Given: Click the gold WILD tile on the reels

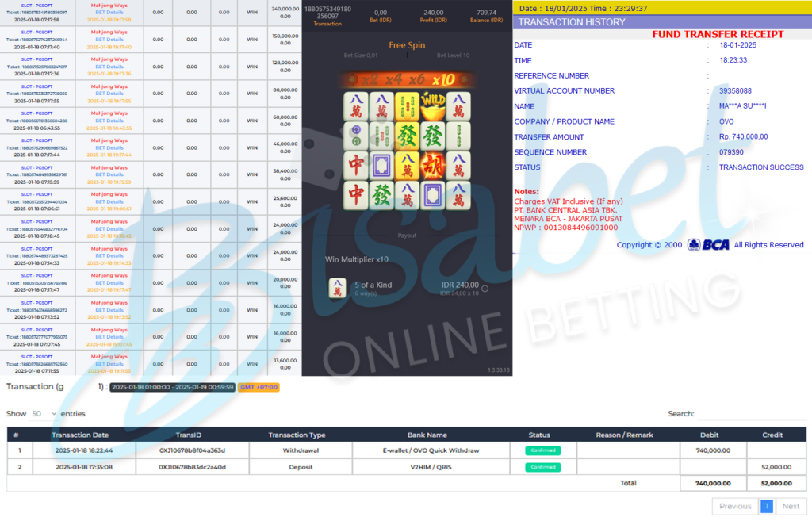Looking at the screenshot, I should [432, 106].
